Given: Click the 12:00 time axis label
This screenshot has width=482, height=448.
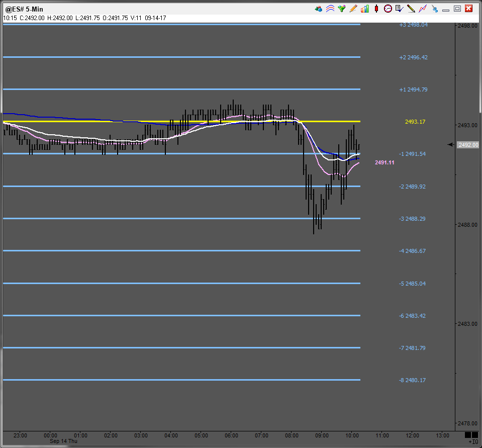Looking at the screenshot, I should tap(412, 436).
